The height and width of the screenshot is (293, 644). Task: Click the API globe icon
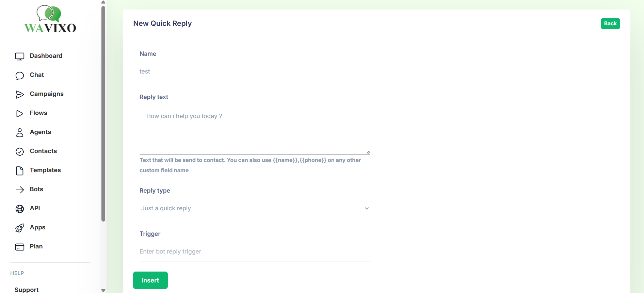(x=20, y=209)
